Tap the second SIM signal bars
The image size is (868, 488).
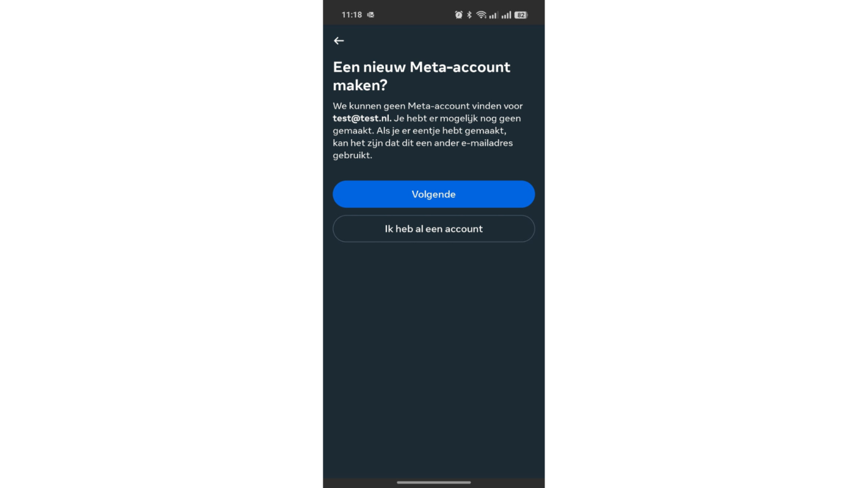click(x=506, y=15)
